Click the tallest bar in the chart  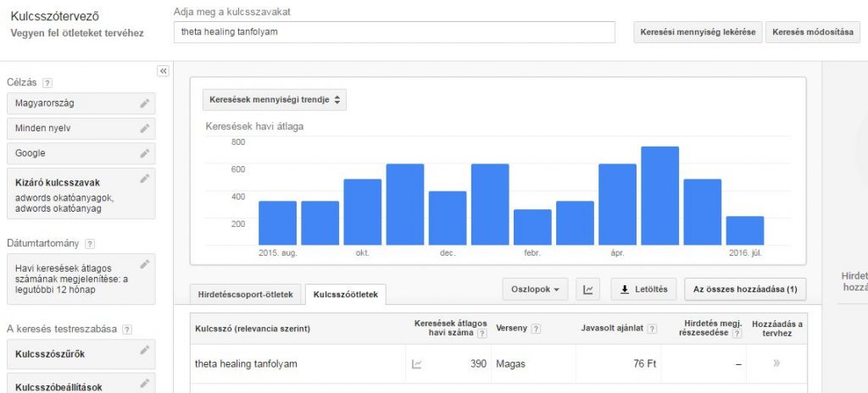pos(659,196)
